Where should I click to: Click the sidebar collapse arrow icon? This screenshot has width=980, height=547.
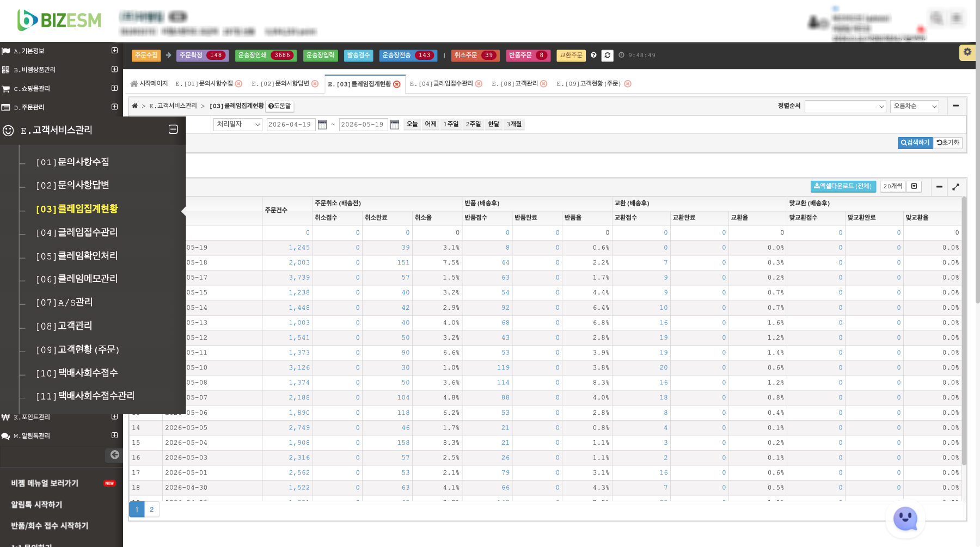click(114, 454)
